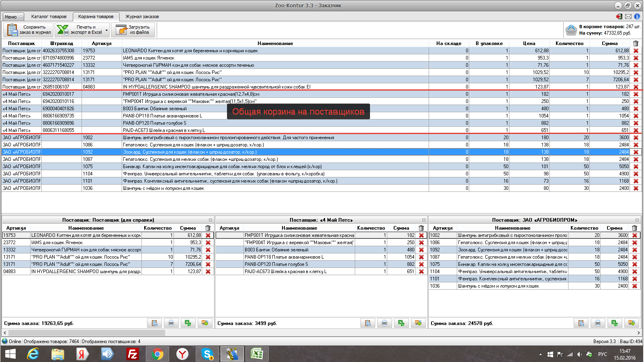
Task: Click horizontal scrollbar thumb
Action: tap(87, 333)
